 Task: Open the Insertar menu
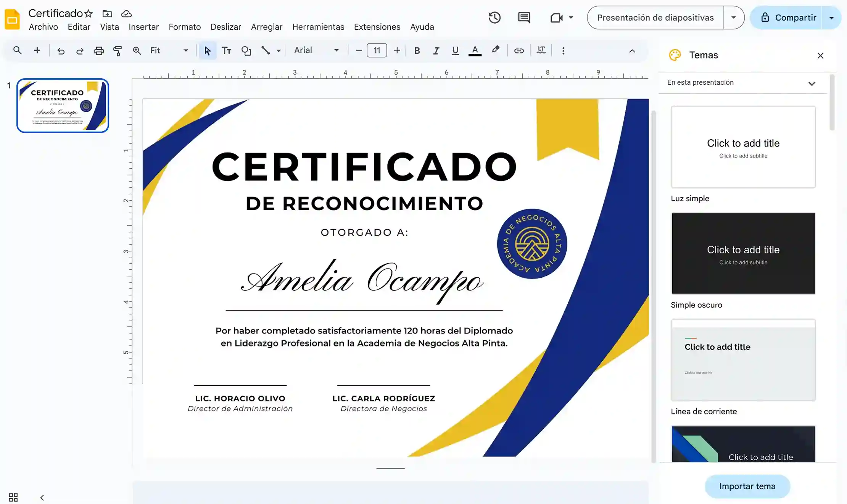pos(143,27)
